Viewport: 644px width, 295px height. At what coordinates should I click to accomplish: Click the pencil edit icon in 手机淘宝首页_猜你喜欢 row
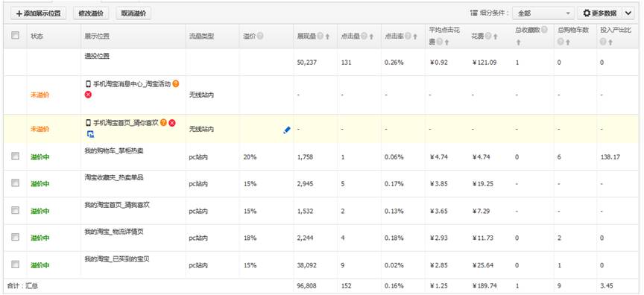[287, 130]
